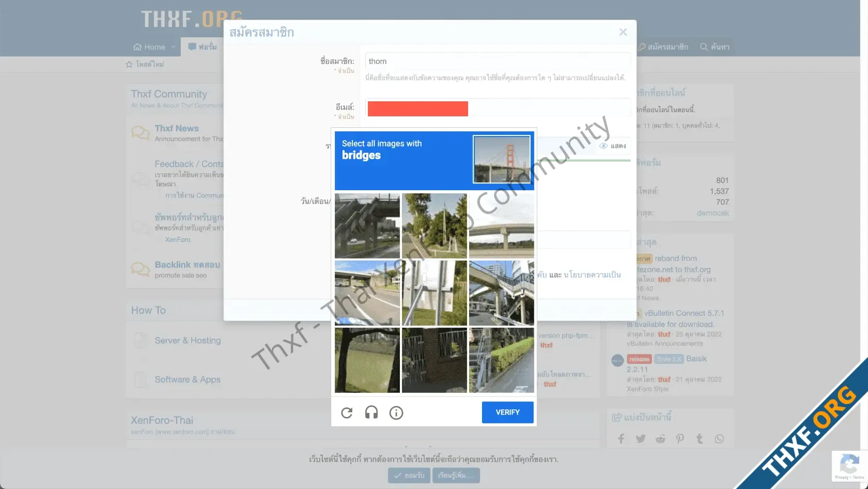The image size is (868, 489).
Task: Click the reCAPTCHA privacy badge
Action: (849, 466)
